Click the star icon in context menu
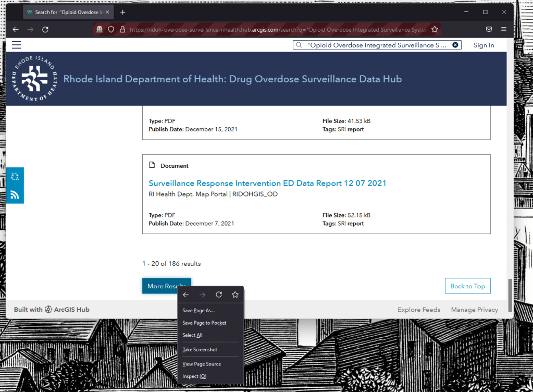Screen dimensions: 533x392 point(235,295)
